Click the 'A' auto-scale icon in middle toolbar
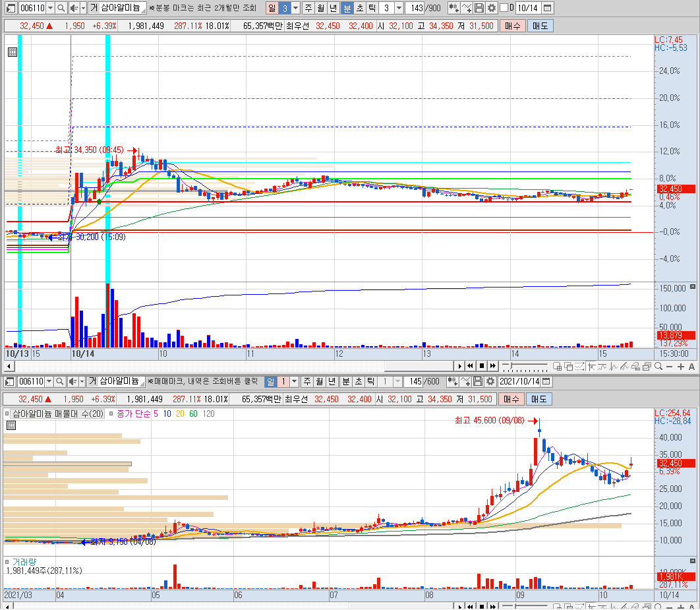The width and height of the screenshot is (700, 610). coord(691,367)
